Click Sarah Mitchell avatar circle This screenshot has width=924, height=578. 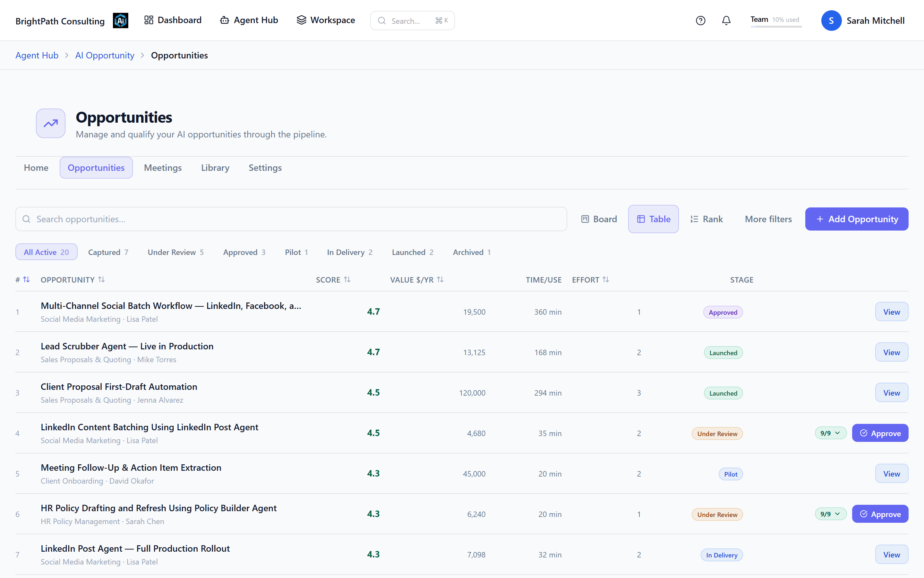(x=831, y=21)
